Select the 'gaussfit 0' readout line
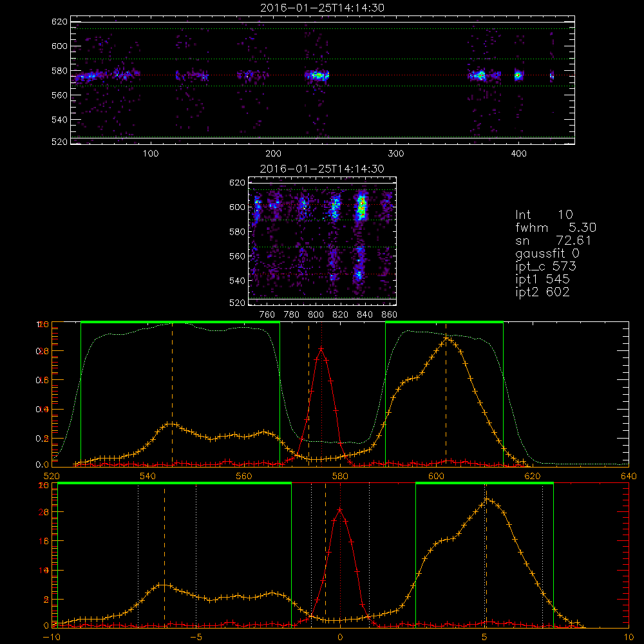Screen dimensions: 644x644 click(x=547, y=253)
